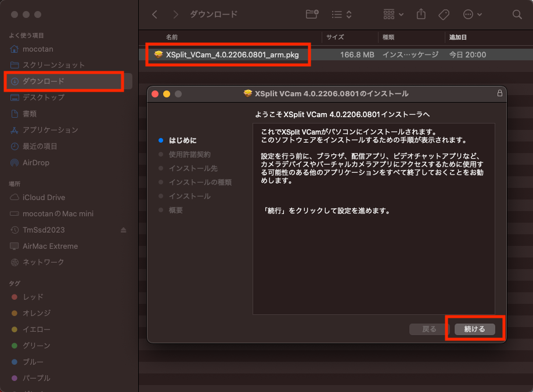Select the 概要 installer step
This screenshot has height=392, width=533.
coord(176,210)
